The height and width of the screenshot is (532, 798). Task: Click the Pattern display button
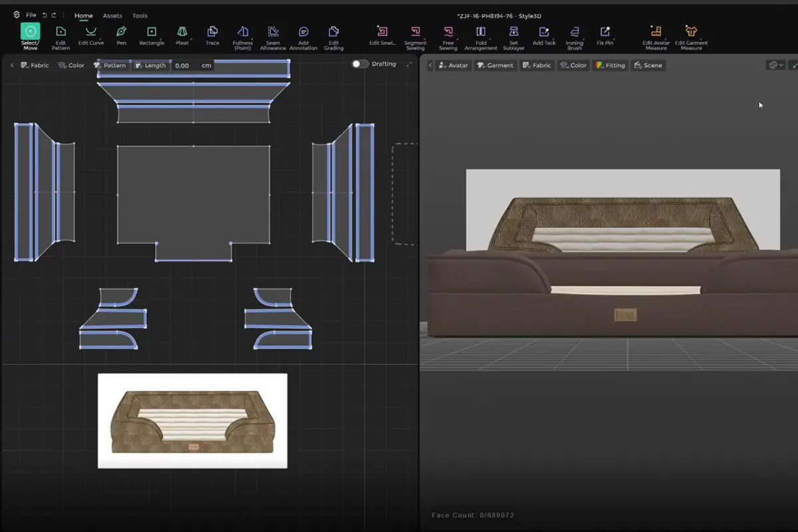pyautogui.click(x=110, y=65)
